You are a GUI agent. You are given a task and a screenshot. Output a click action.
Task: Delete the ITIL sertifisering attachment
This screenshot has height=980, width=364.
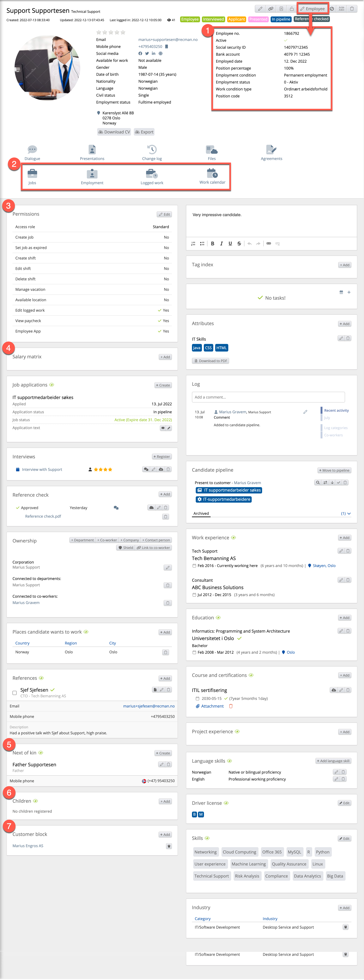pos(231,706)
